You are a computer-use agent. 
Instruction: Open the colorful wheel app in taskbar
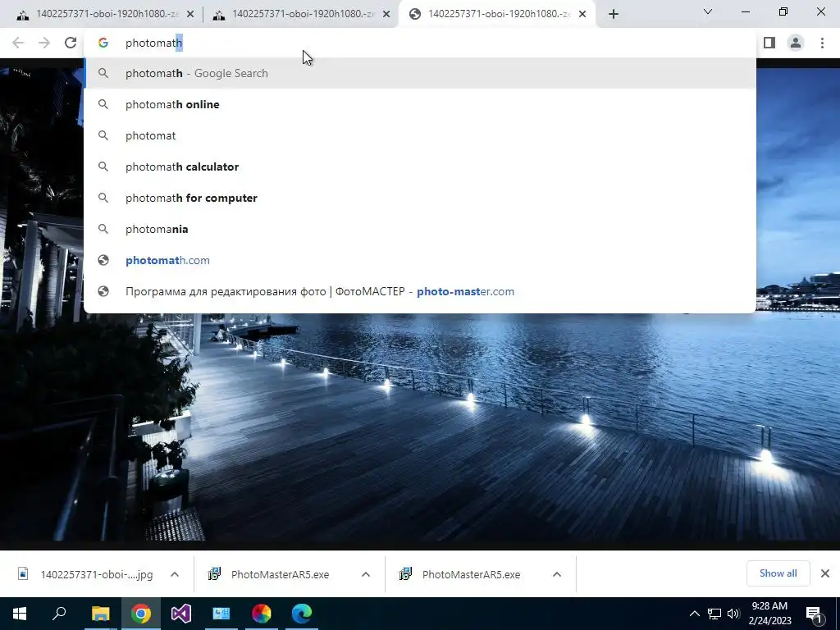(262, 614)
